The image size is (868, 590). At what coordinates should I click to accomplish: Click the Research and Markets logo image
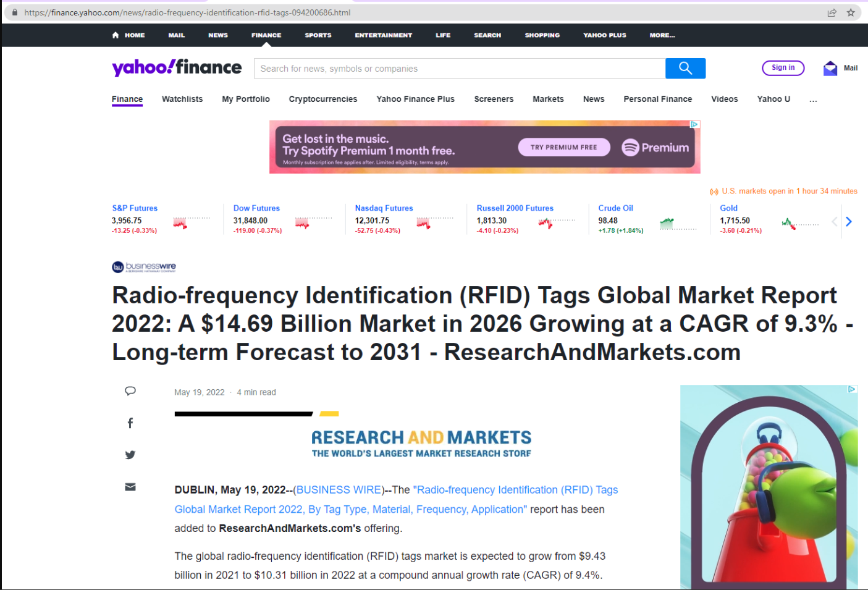[x=421, y=444]
